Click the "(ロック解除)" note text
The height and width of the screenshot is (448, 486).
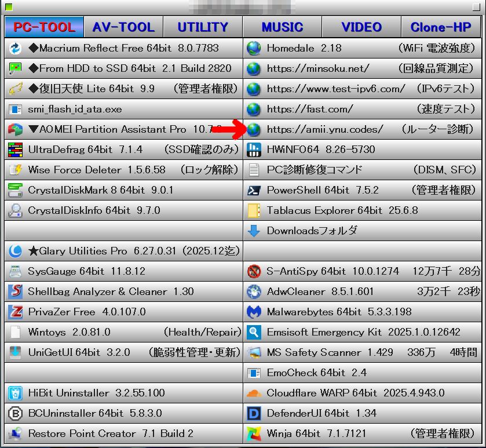209,170
